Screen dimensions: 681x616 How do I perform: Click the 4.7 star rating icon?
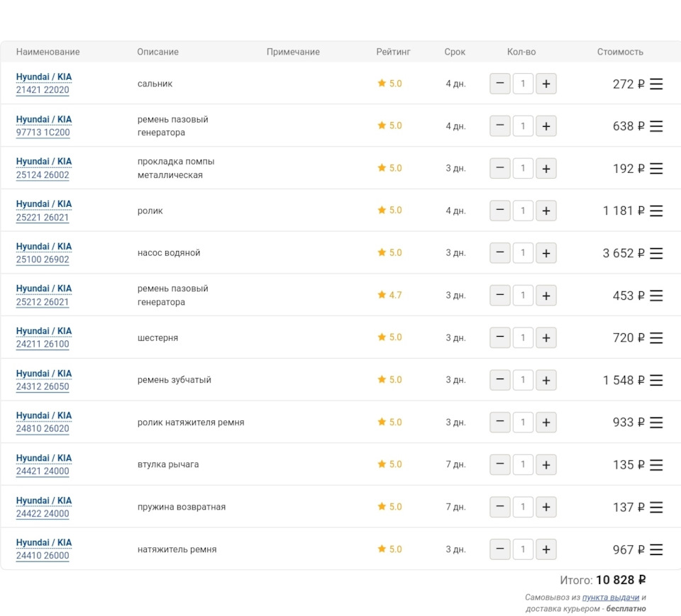point(382,295)
